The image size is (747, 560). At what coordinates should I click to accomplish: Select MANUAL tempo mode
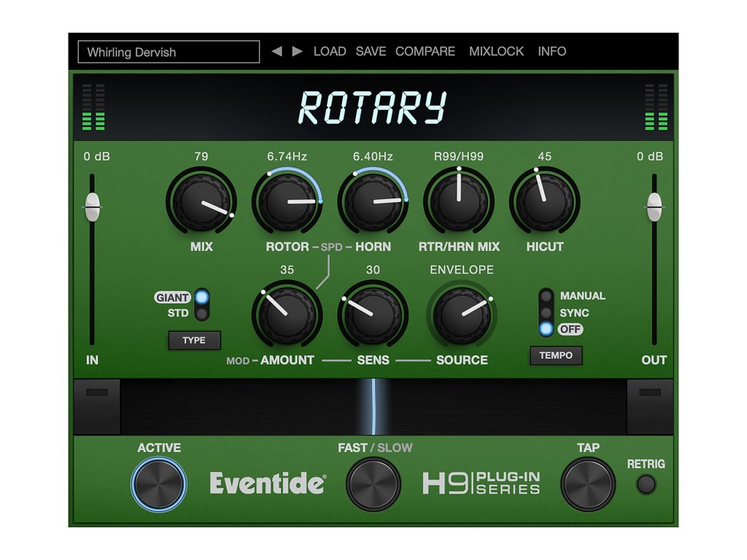546,296
